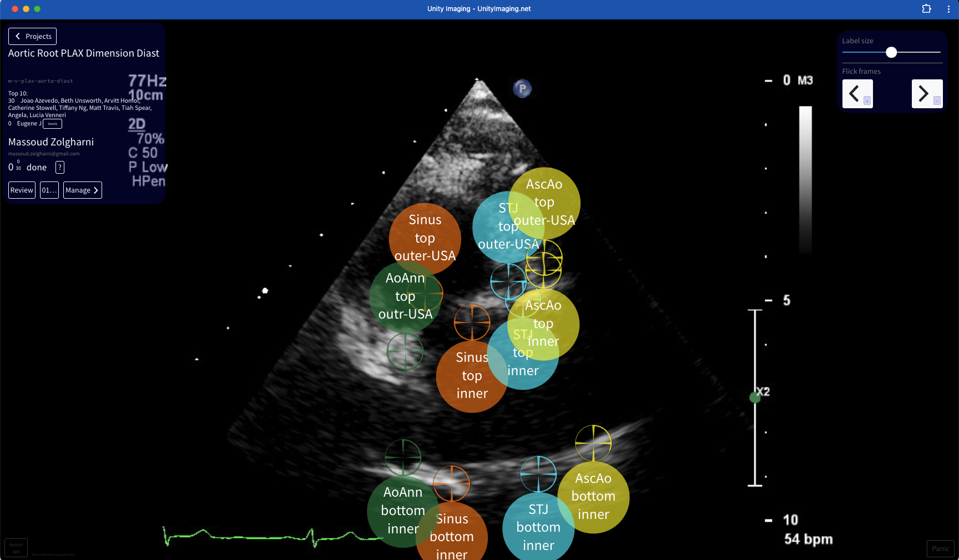Select the AscAo bottom inner yellow crosshair
This screenshot has height=560, width=959.
(593, 443)
